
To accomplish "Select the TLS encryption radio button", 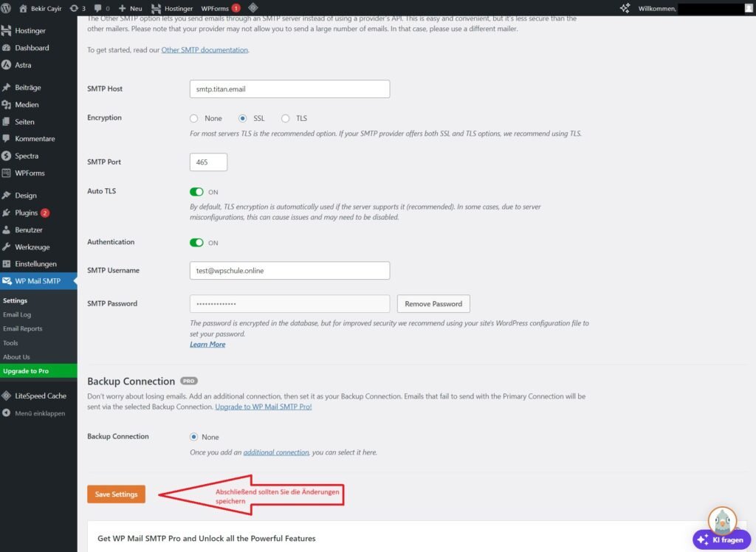I will [x=286, y=118].
